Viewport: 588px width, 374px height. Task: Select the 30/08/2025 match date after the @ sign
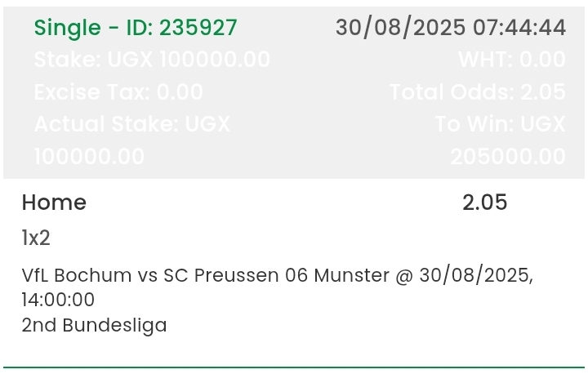point(476,276)
